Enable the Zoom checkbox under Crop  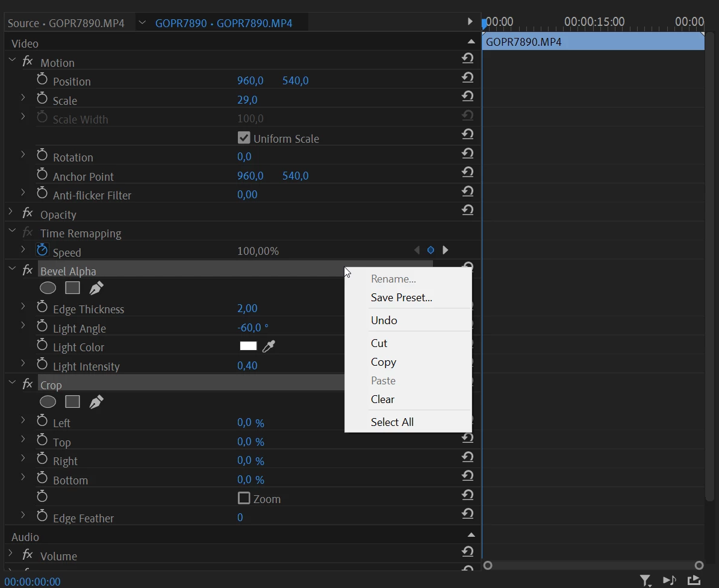pyautogui.click(x=244, y=498)
